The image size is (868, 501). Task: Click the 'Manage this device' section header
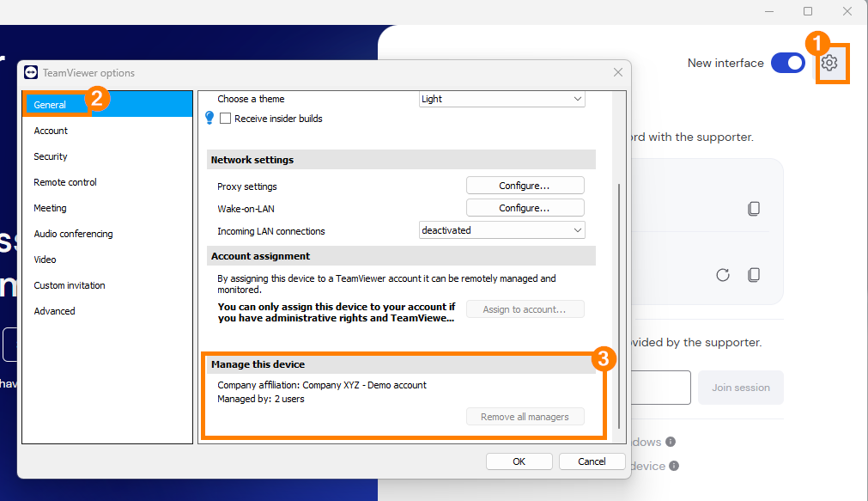401,364
